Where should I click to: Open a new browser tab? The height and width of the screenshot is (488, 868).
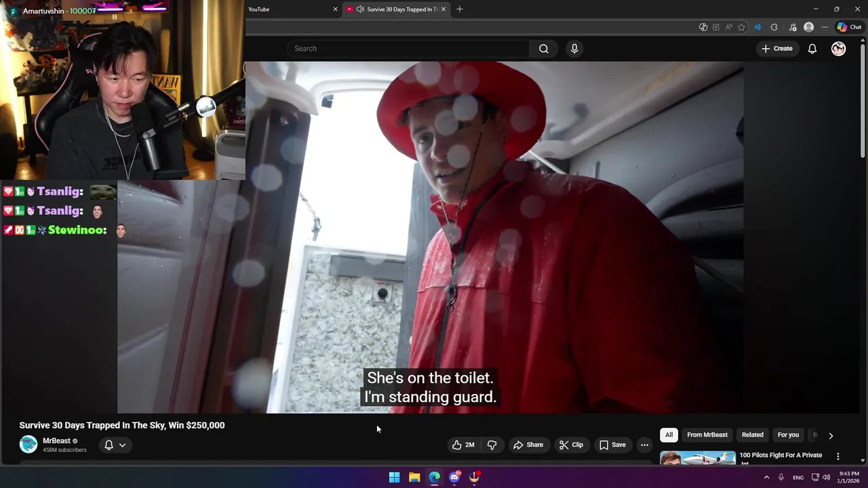[459, 9]
